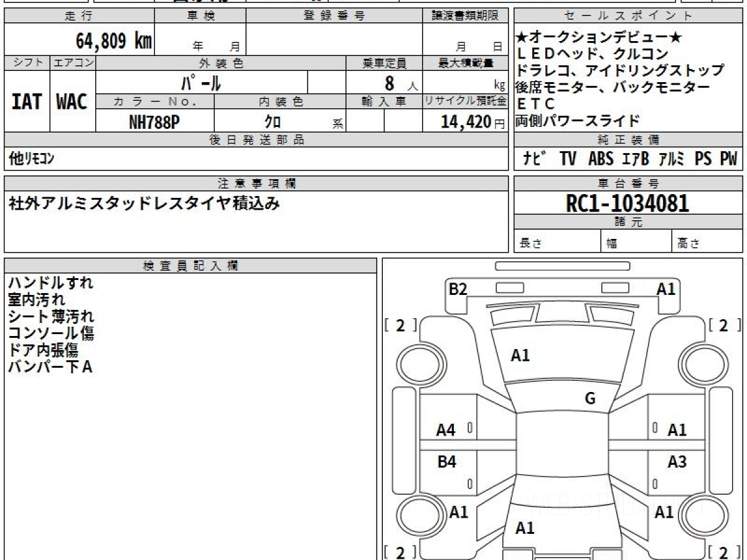Image resolution: width=747 pixels, height=560 pixels.
Task: Click the "車検" header cell
Action: coord(200,16)
